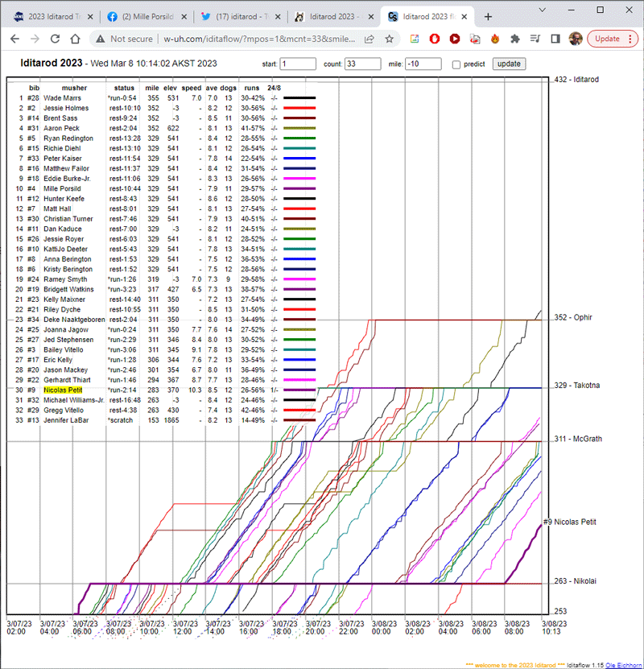Click the 432 - Iditarod checkpoint label

[x=576, y=80]
